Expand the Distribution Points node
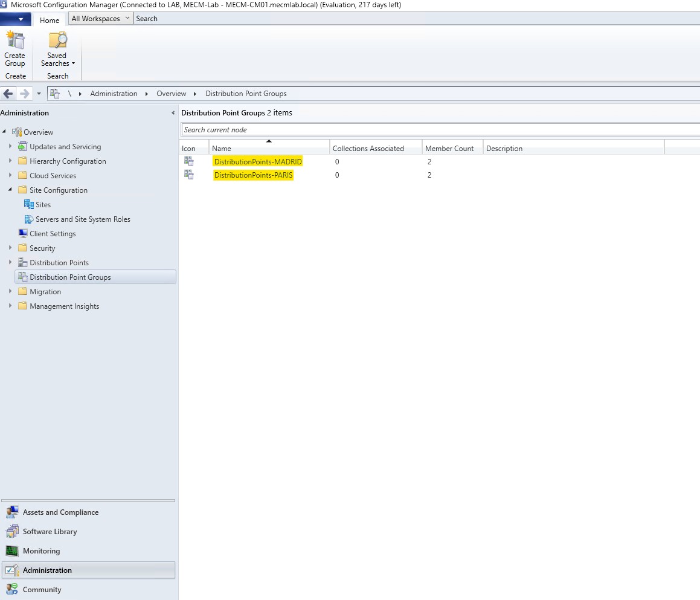Screen dimensions: 700x600 click(10, 263)
